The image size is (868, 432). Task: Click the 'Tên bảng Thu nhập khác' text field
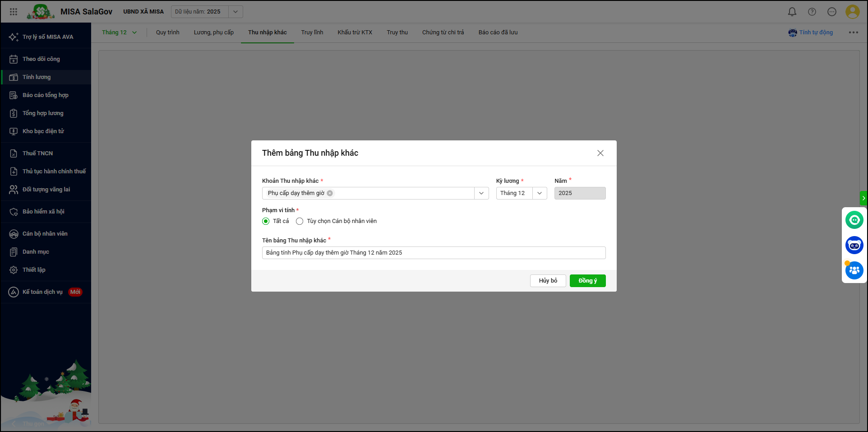433,253
